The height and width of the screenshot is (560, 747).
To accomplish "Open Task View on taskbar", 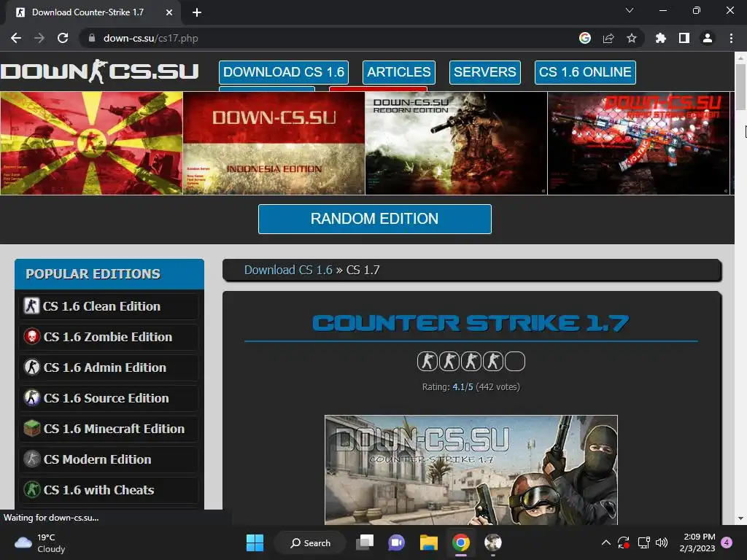I will 365,542.
